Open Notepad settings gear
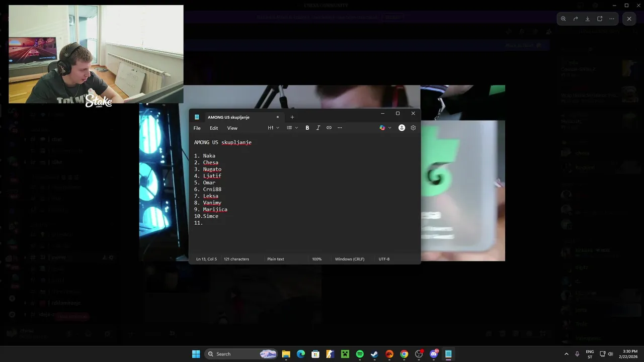This screenshot has width=644, height=362. tap(413, 128)
